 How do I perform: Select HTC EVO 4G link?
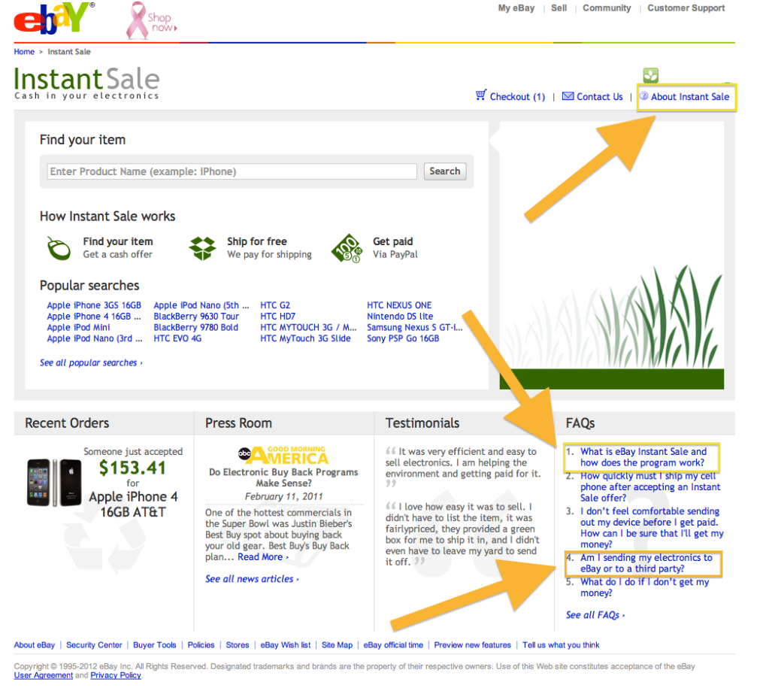tap(177, 338)
